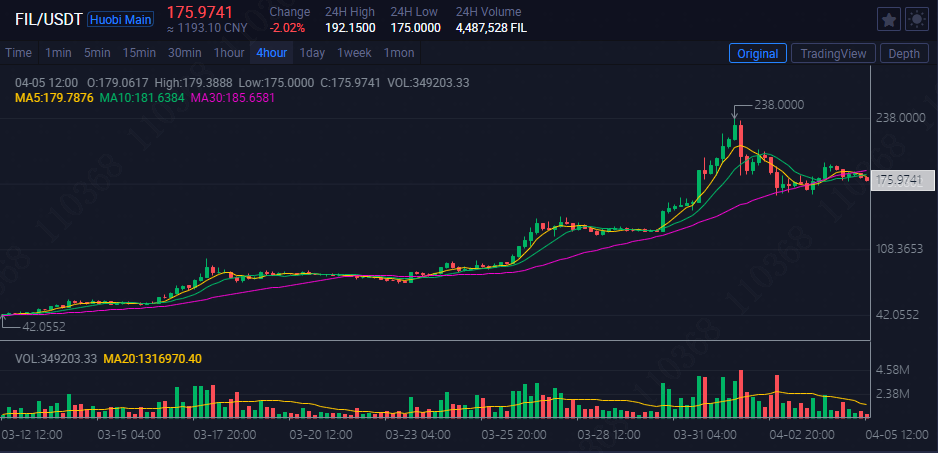This screenshot has width=938, height=453.
Task: Click the 24H Volume 4,487,528 FIL
Action: click(491, 28)
